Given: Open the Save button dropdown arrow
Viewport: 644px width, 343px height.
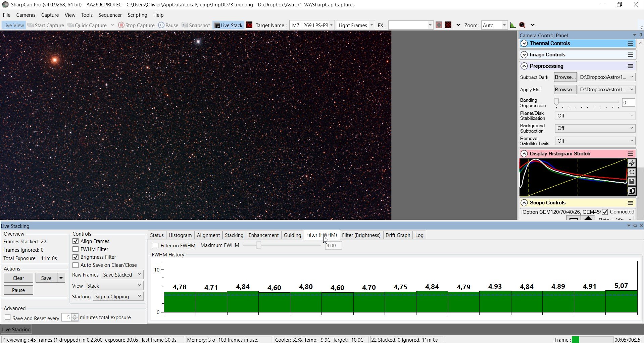Looking at the screenshot, I should (x=61, y=278).
